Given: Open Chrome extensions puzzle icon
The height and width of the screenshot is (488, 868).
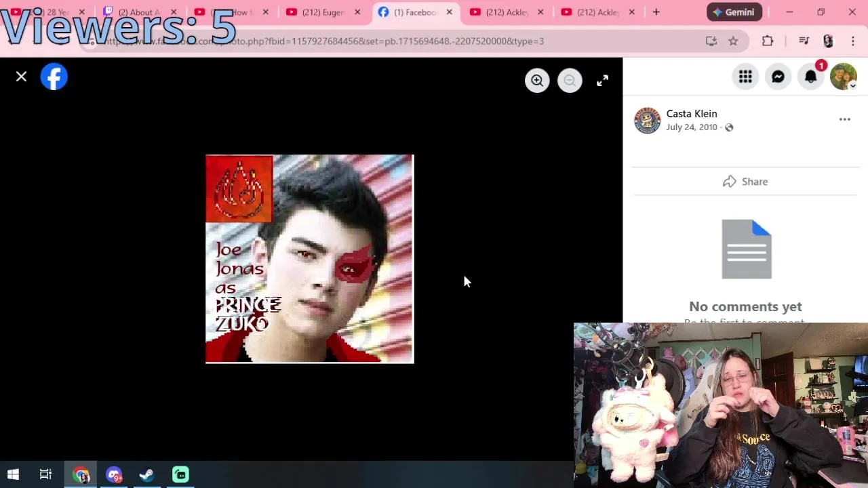Looking at the screenshot, I should coord(768,41).
